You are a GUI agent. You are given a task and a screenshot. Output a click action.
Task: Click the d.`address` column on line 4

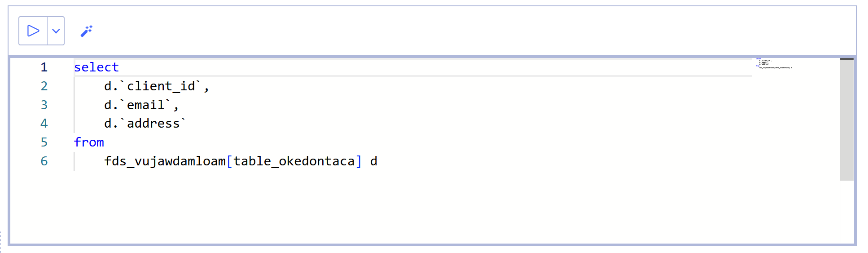[x=145, y=124]
